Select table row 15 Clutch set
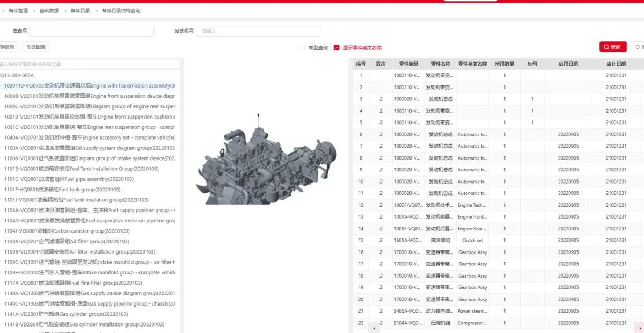 point(472,241)
